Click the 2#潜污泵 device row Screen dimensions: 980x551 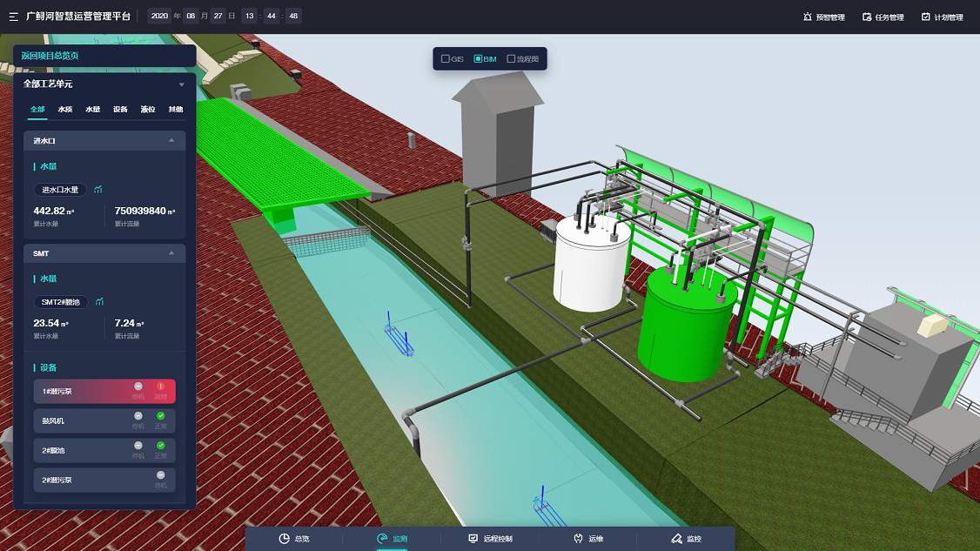(x=104, y=480)
